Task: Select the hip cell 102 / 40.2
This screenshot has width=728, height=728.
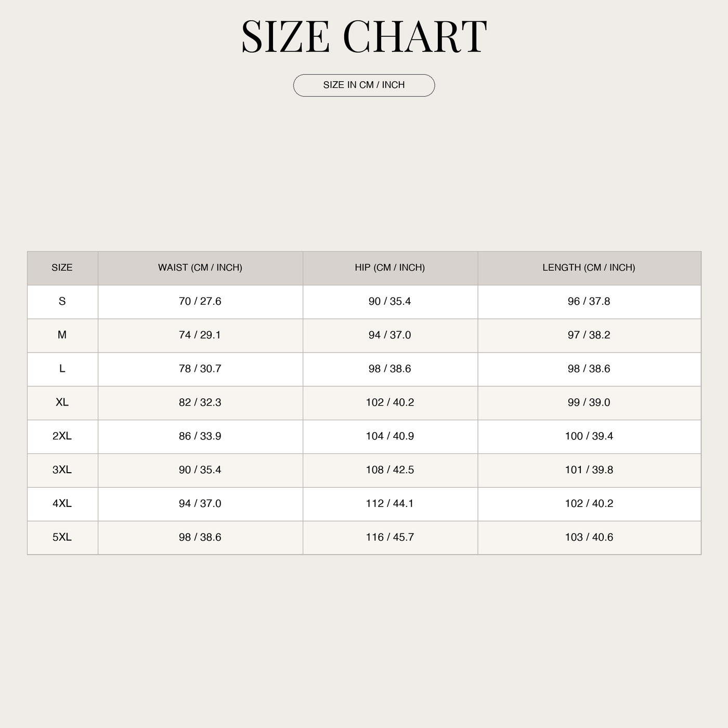Action: (390, 403)
